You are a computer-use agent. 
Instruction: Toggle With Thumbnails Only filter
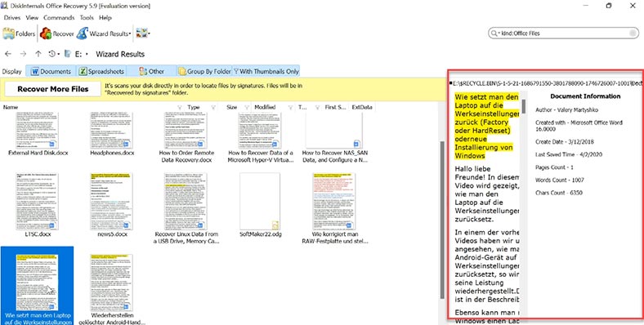coord(266,71)
